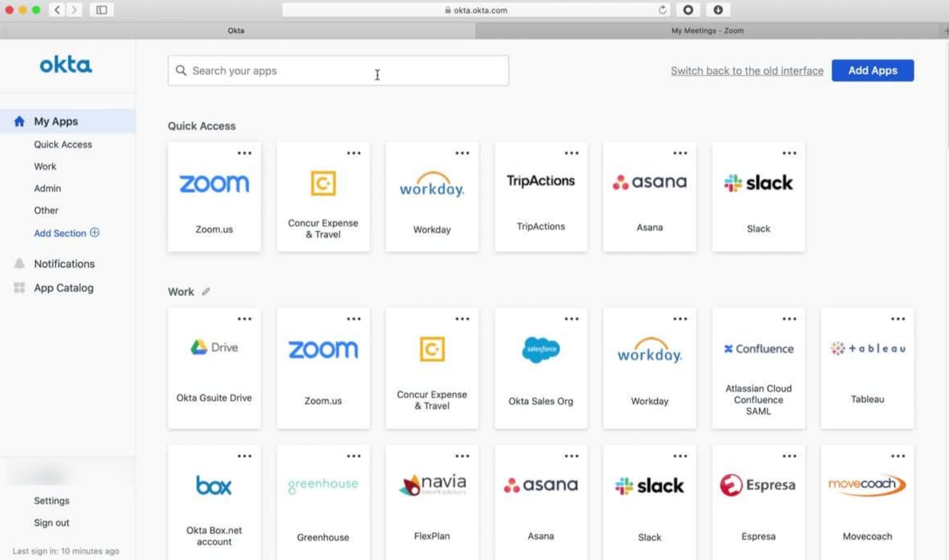Go forward with Safari's forward arrow
The width and height of the screenshot is (949, 560).
coord(75,10)
